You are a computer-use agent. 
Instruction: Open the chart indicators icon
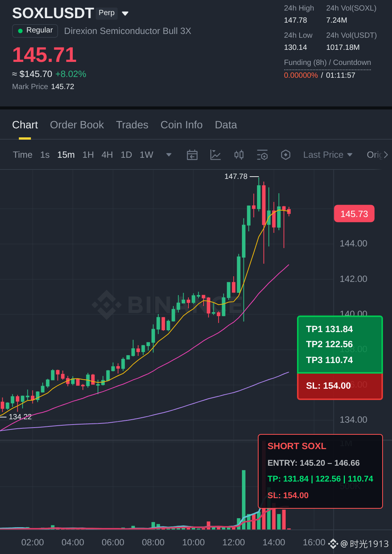[215, 155]
